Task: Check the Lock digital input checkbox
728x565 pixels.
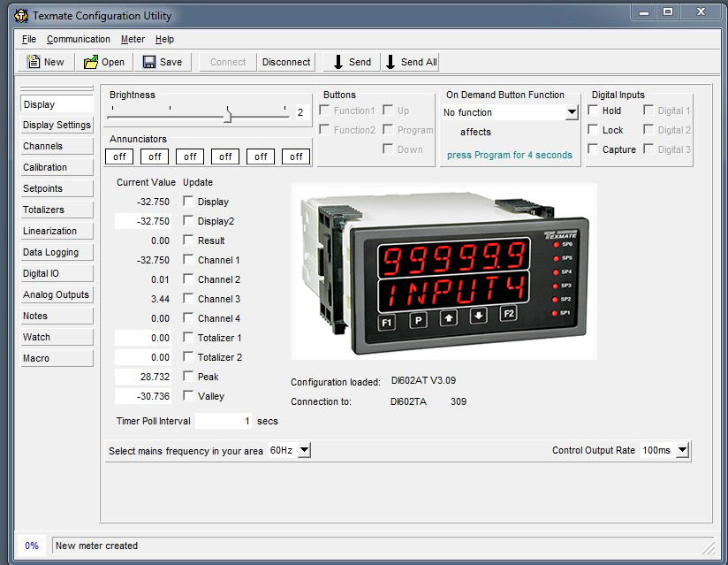Action: (x=593, y=130)
